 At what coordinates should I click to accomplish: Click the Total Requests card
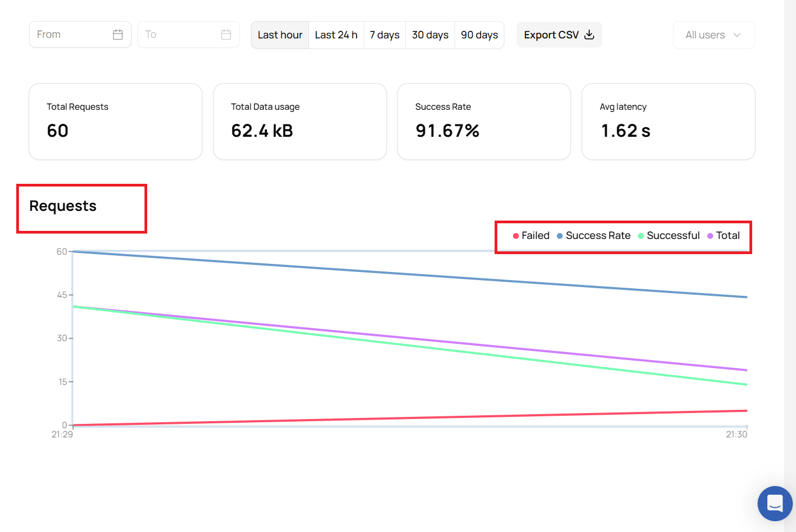coord(115,122)
